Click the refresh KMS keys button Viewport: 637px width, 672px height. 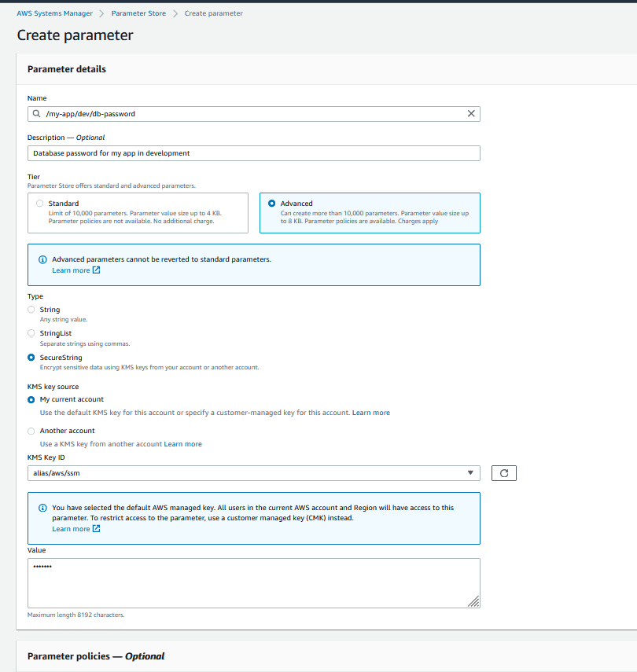tap(503, 473)
